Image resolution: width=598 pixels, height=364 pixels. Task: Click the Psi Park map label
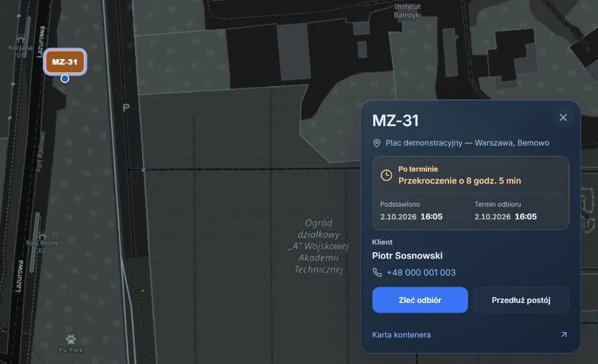pos(71,350)
